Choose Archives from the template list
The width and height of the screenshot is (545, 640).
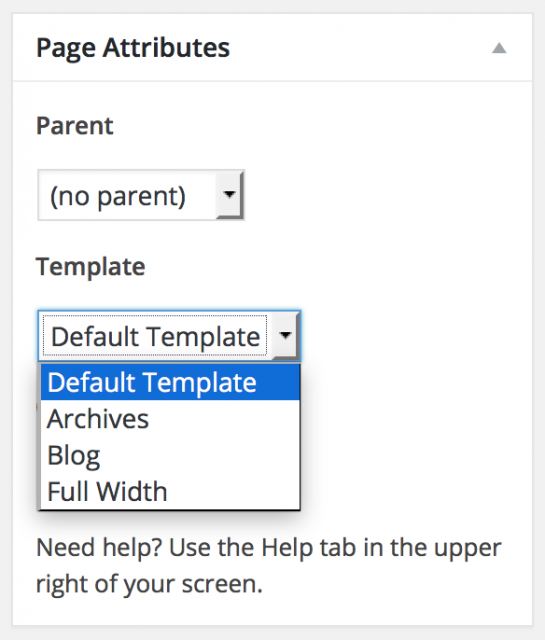click(x=170, y=419)
